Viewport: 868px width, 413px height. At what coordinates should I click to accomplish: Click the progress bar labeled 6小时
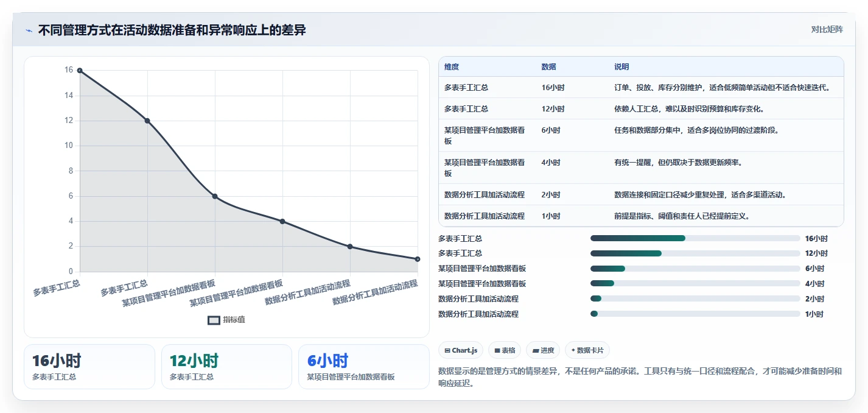695,269
